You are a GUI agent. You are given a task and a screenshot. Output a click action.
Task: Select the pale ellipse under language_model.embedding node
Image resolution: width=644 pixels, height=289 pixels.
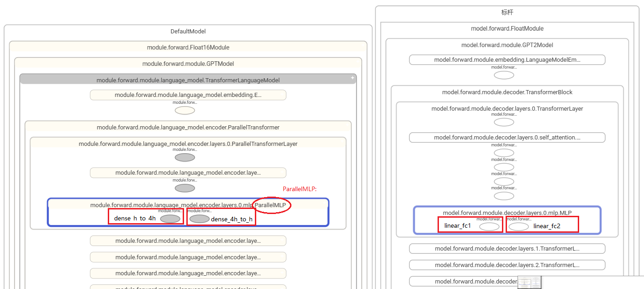click(185, 110)
